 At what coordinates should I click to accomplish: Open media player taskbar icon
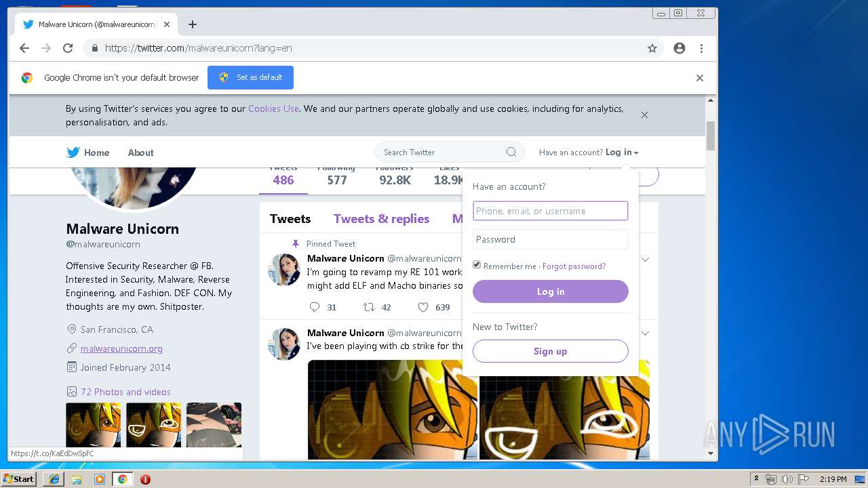pos(100,479)
